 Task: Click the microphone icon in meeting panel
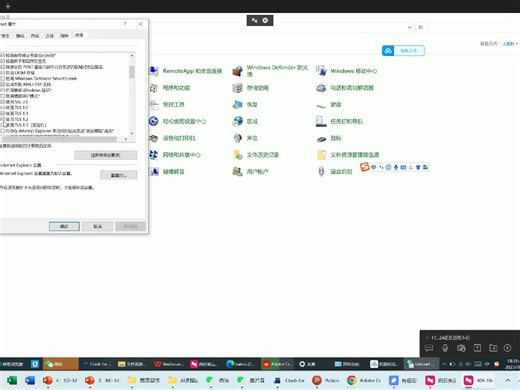pyautogui.click(x=445, y=348)
